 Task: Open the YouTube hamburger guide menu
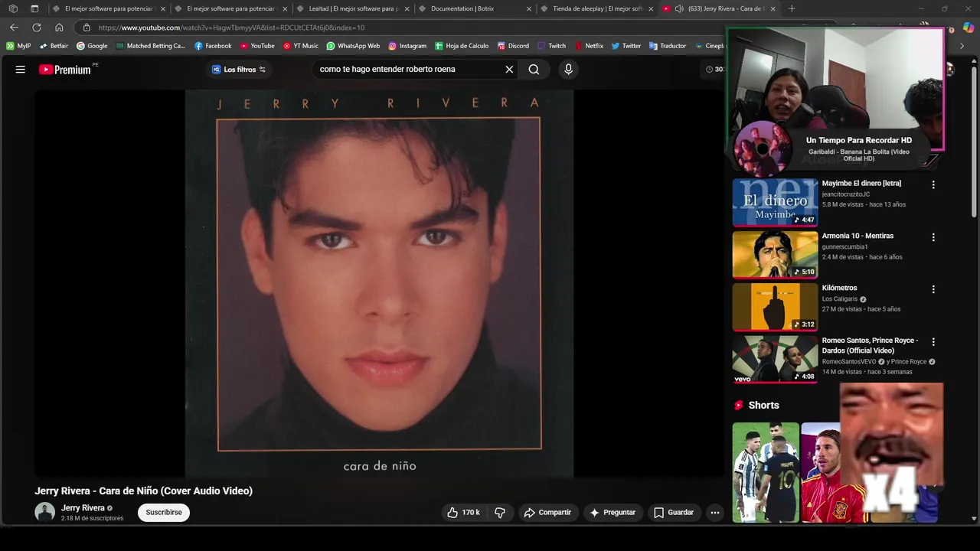click(x=21, y=69)
